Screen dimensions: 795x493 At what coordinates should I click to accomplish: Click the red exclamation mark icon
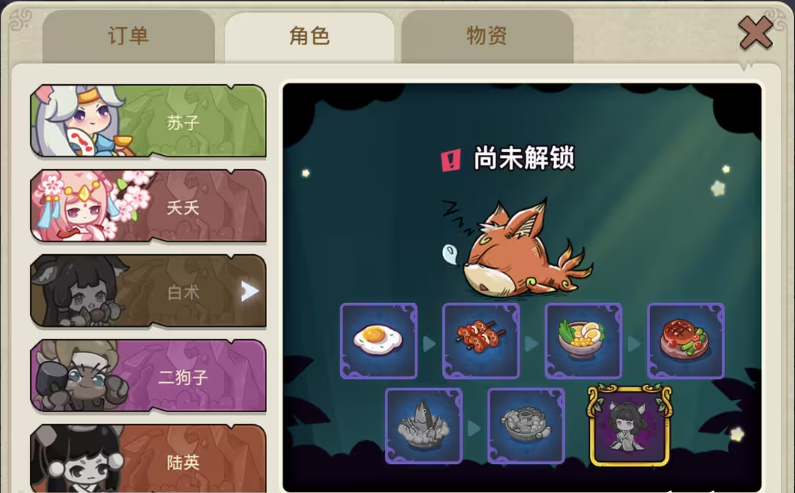(x=451, y=160)
